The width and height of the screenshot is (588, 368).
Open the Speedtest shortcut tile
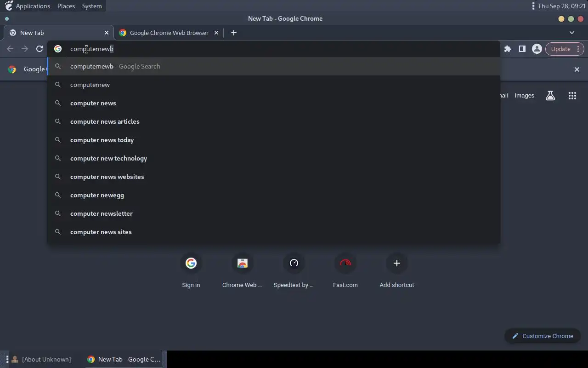pyautogui.click(x=294, y=270)
